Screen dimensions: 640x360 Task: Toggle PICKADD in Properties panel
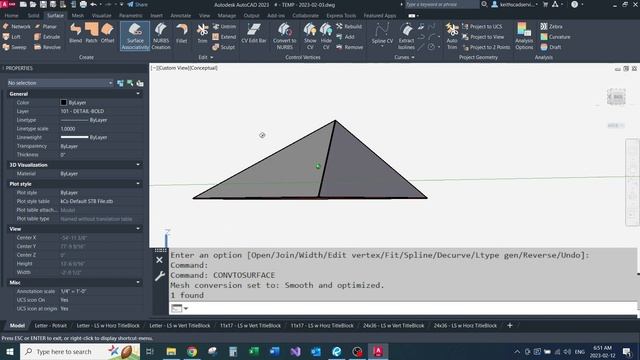point(120,83)
